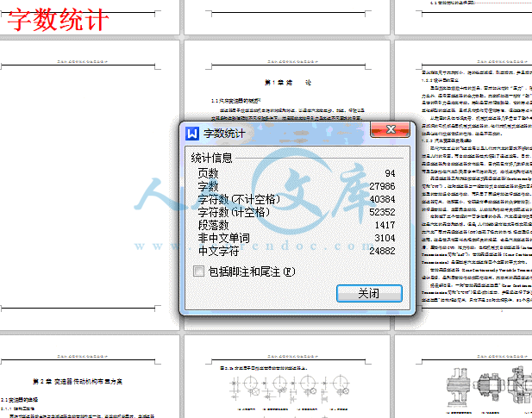Viewport: 532px width, 418px height.
Task: Click the WPS W icon in dialog title
Action: (x=192, y=134)
